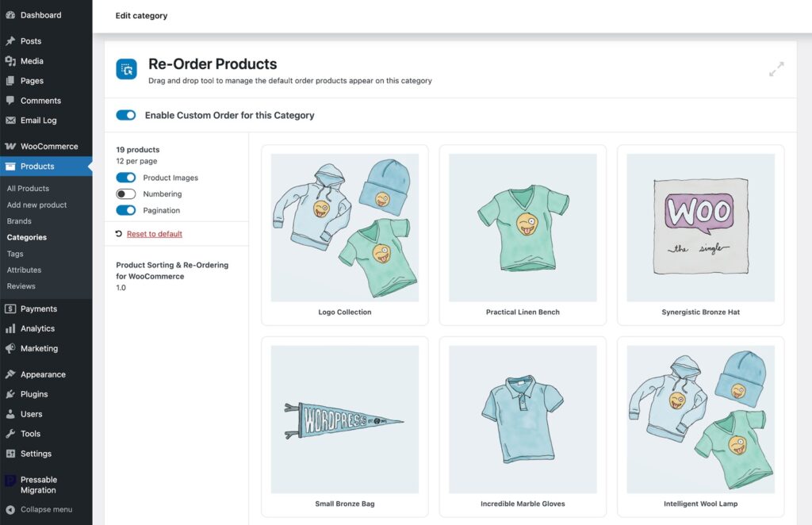Select the Analytics icon in the sidebar
Viewport: 812px width, 525px height.
pyautogui.click(x=11, y=328)
